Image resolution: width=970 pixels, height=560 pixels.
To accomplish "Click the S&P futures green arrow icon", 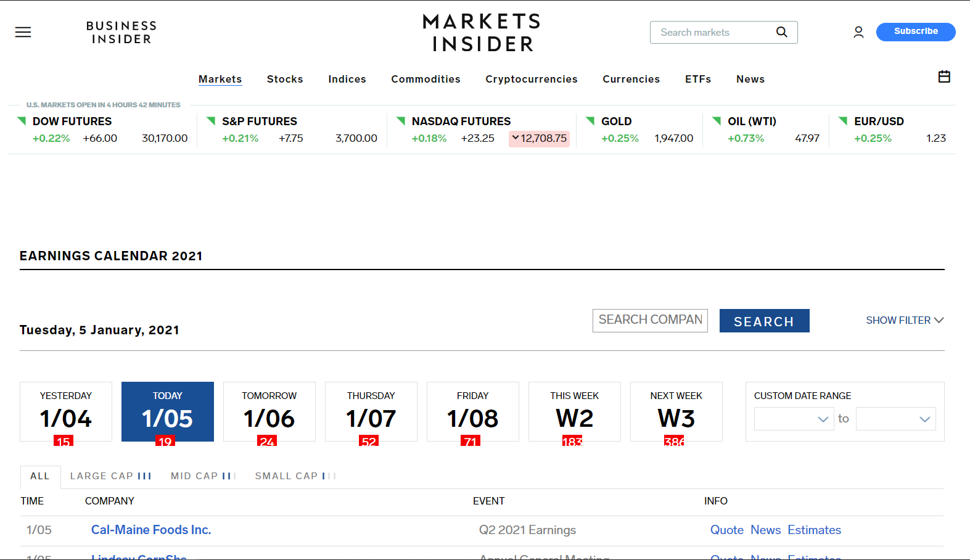I will [x=211, y=120].
